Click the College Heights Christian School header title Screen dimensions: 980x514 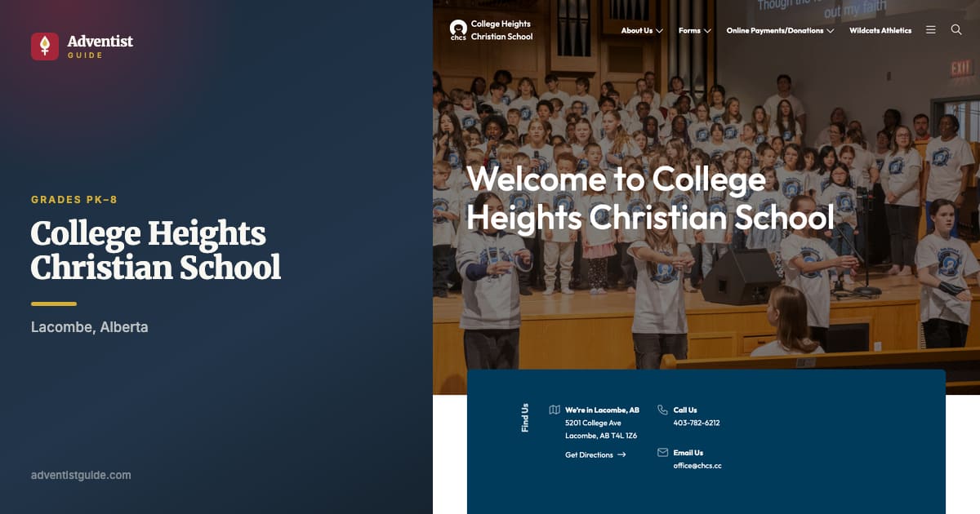click(x=501, y=30)
